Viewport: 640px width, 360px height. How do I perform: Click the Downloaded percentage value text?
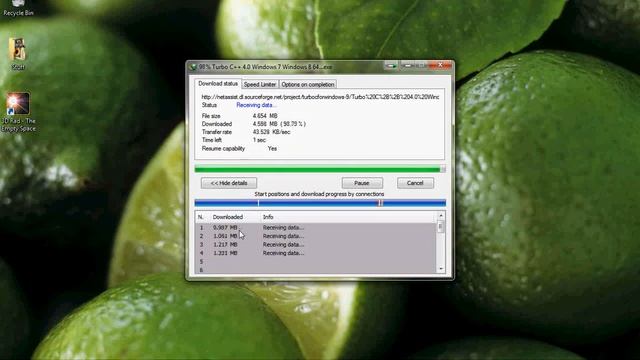coord(293,124)
